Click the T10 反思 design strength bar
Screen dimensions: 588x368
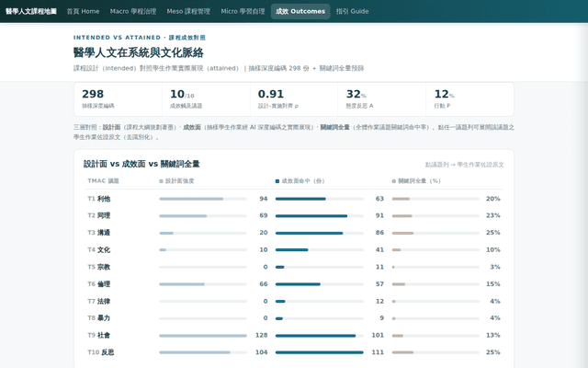203,352
